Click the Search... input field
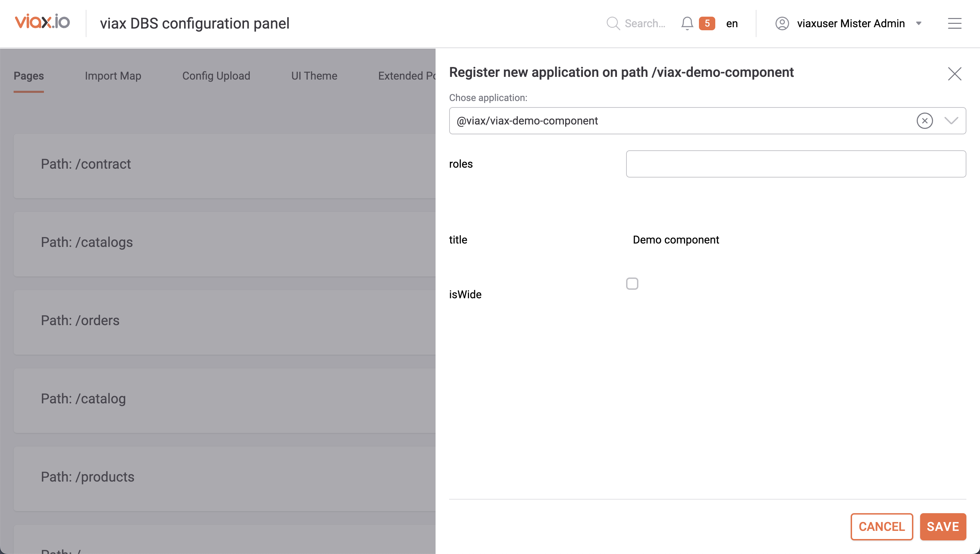Screen dimensions: 980x554 point(645,23)
